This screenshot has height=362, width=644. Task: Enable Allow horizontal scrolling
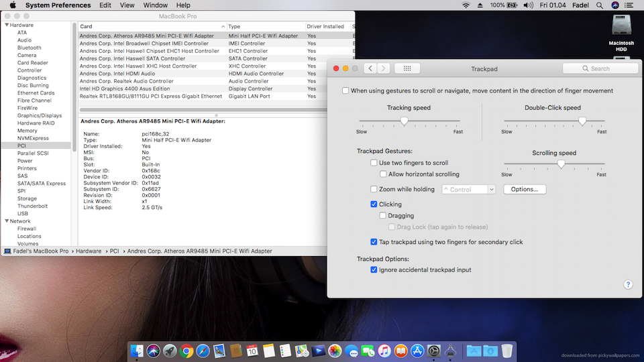(x=383, y=174)
